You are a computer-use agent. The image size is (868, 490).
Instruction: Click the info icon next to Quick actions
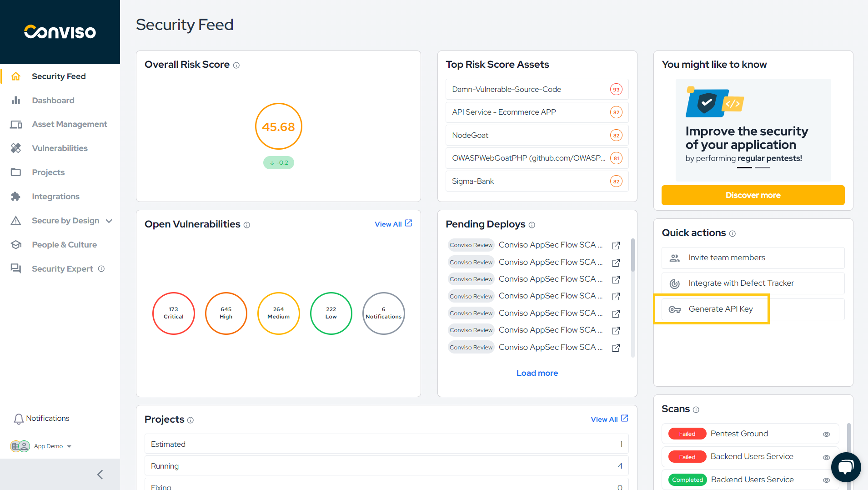[x=733, y=233]
